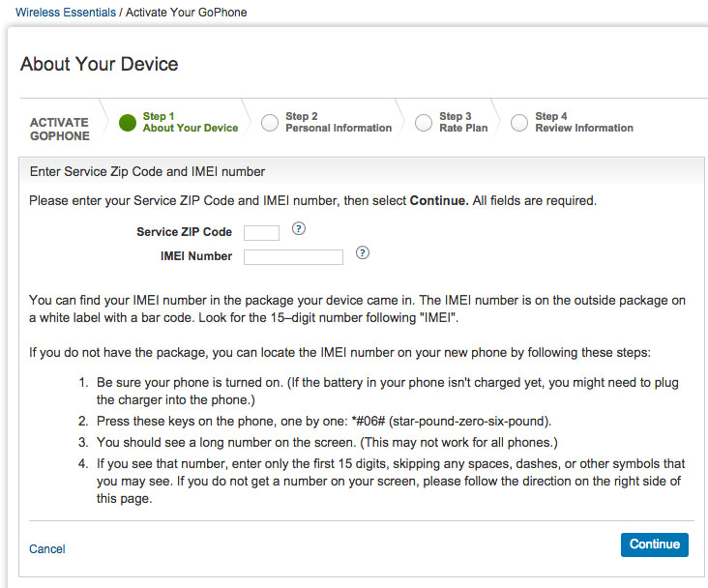Jump to Step 3 Rate Plan label
This screenshot has height=588, width=708.
[x=463, y=123]
